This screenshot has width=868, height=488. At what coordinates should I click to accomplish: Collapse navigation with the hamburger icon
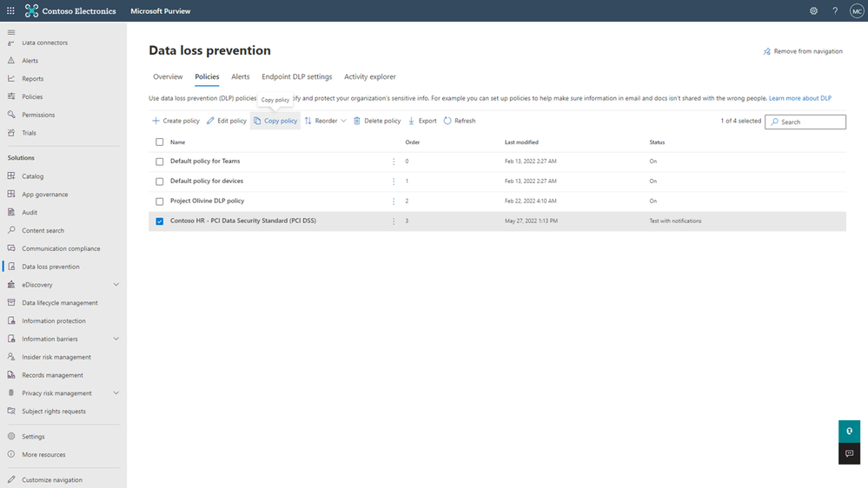[x=11, y=32]
